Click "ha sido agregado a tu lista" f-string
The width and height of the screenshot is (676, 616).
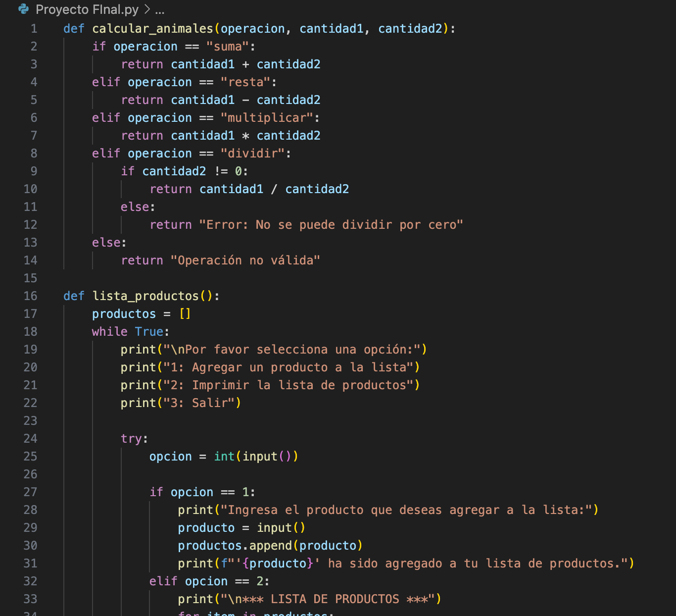(425, 564)
